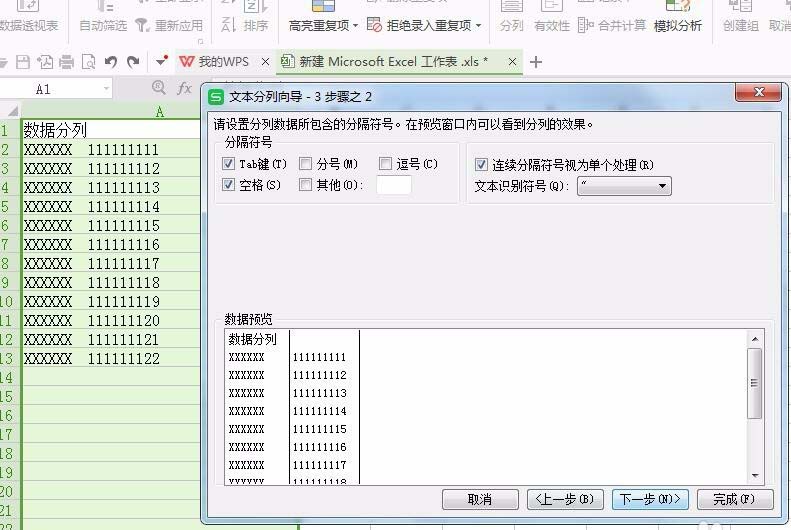Click the Undo arrow icon
Image resolution: width=791 pixels, height=530 pixels.
110,62
